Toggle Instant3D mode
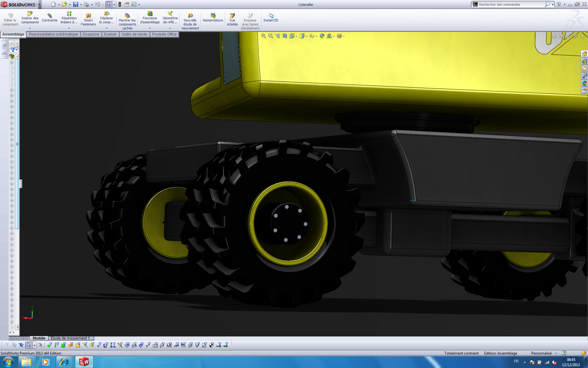This screenshot has width=588, height=368. coord(271,18)
